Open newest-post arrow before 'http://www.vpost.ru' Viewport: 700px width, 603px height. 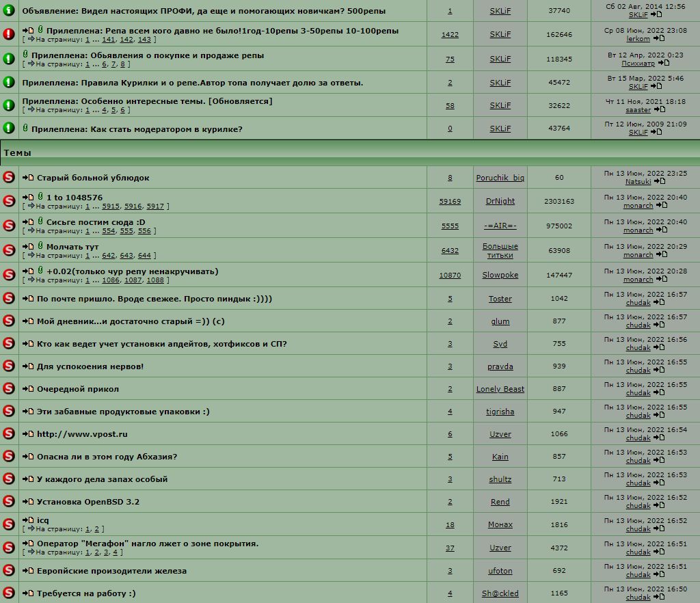[28, 434]
